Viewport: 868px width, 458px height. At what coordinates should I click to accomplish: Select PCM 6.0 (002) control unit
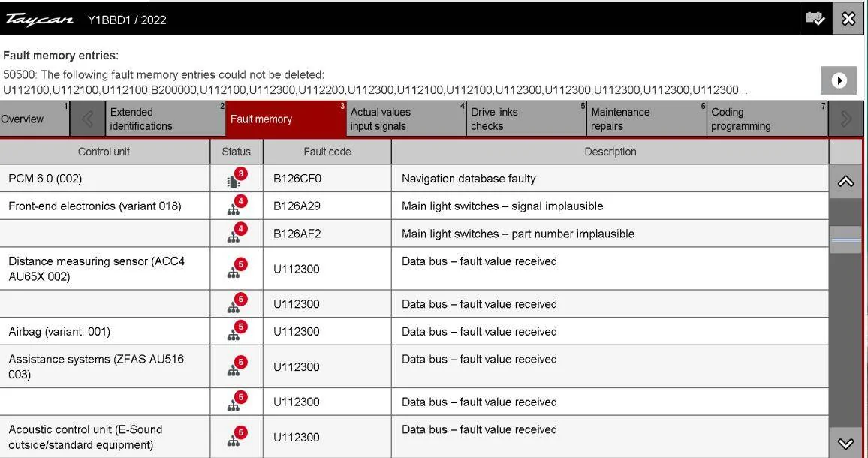tap(45, 179)
